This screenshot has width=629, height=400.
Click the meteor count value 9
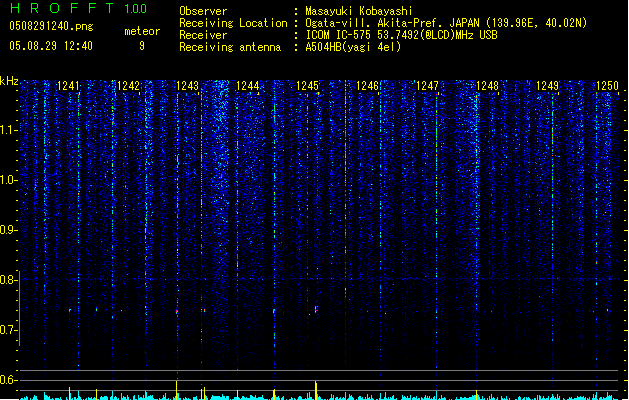tap(142, 46)
